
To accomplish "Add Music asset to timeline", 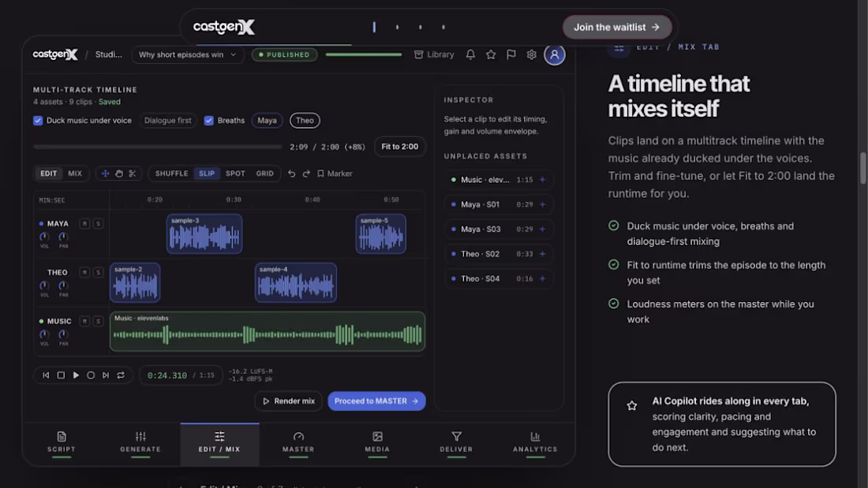I will pyautogui.click(x=543, y=180).
